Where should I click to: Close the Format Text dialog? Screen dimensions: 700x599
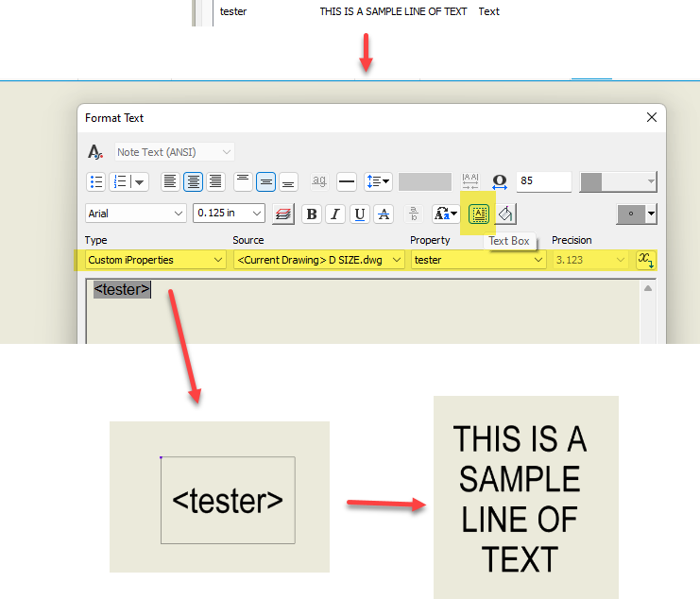coord(651,117)
